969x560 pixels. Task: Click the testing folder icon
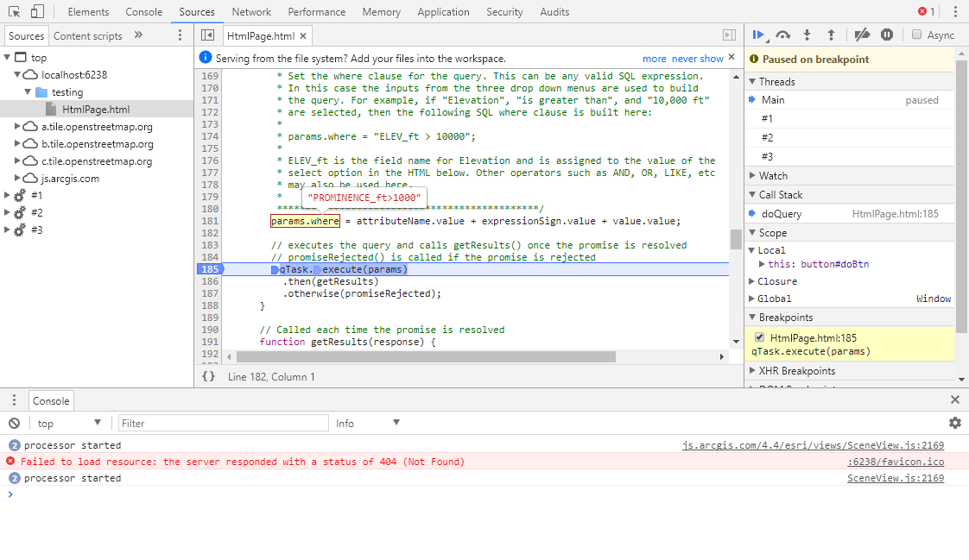41,92
